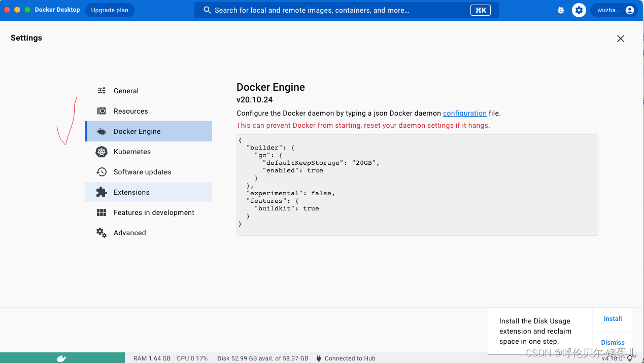This screenshot has height=363, width=644.
Task: Click the ⌘K shortcut badge
Action: pyautogui.click(x=481, y=10)
